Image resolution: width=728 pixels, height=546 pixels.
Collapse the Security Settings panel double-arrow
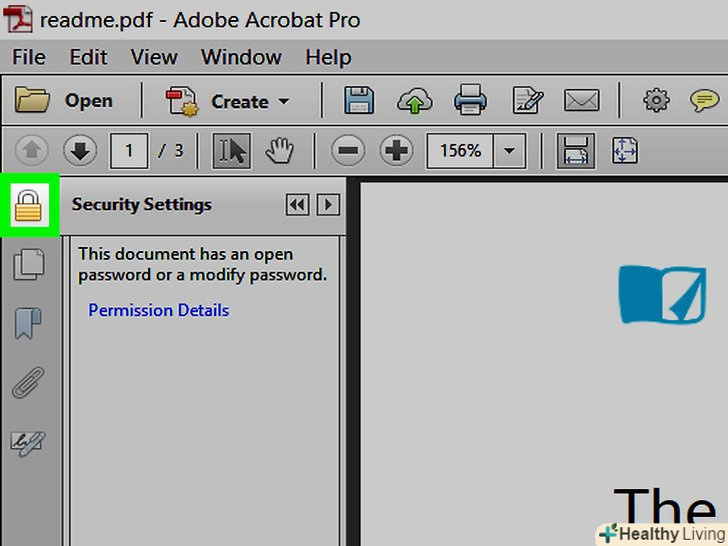[x=297, y=204]
